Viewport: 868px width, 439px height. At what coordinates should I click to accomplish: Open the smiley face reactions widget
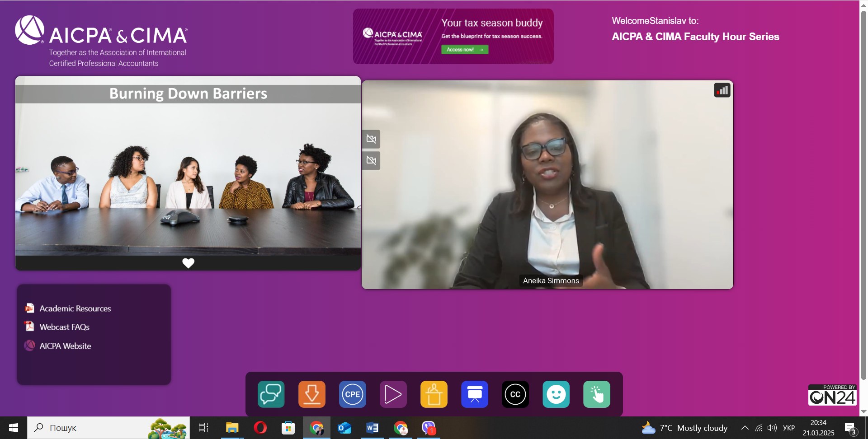click(556, 394)
